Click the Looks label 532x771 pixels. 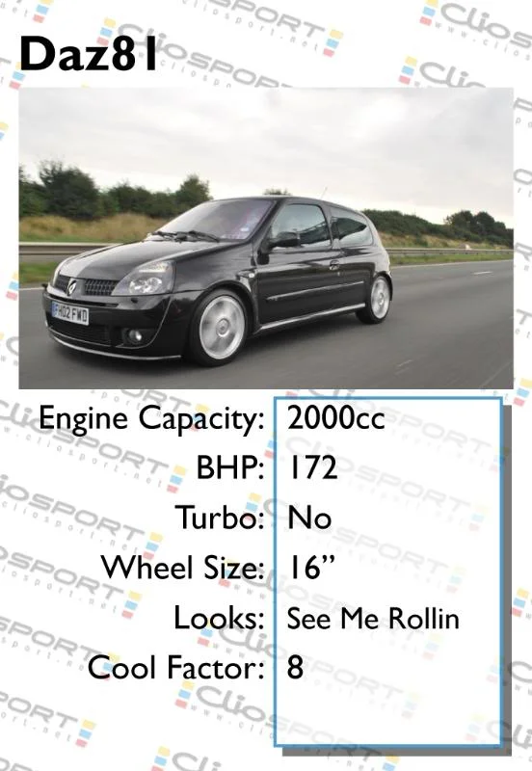point(220,618)
